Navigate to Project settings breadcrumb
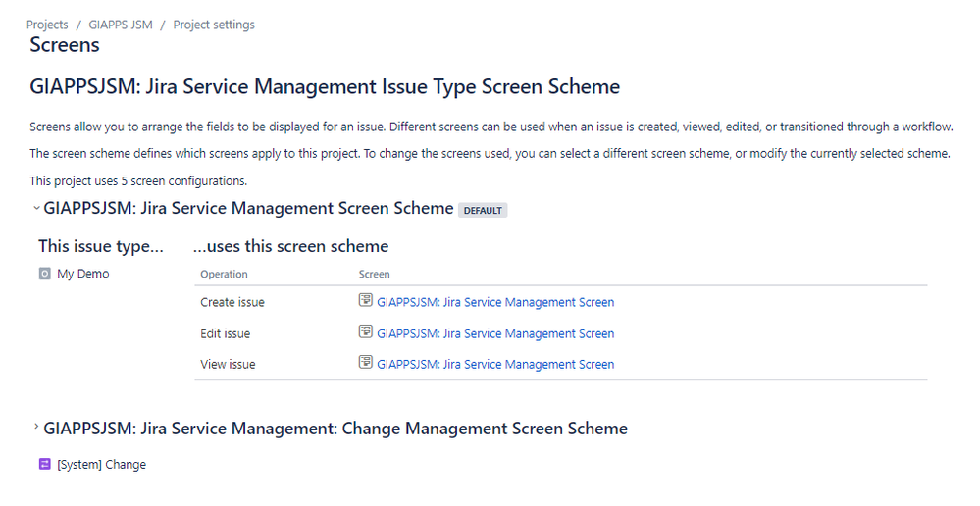Image resolution: width=980 pixels, height=506 pixels. [214, 25]
